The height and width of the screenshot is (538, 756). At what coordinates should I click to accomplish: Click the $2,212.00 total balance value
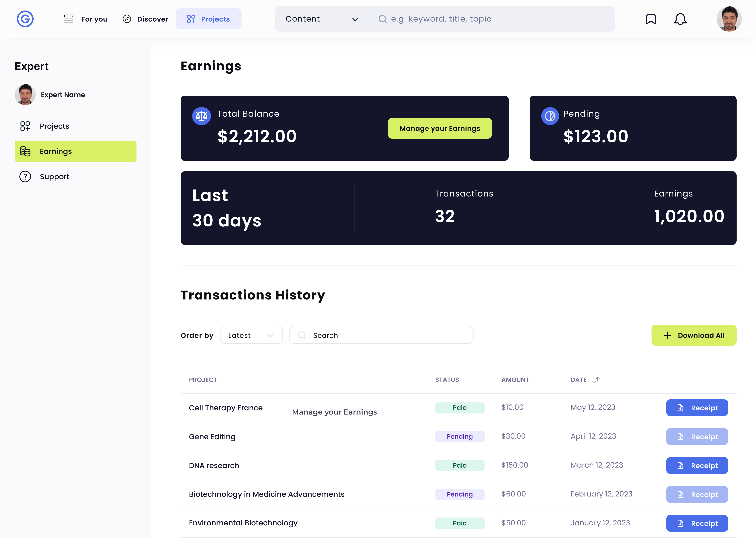coord(257,136)
